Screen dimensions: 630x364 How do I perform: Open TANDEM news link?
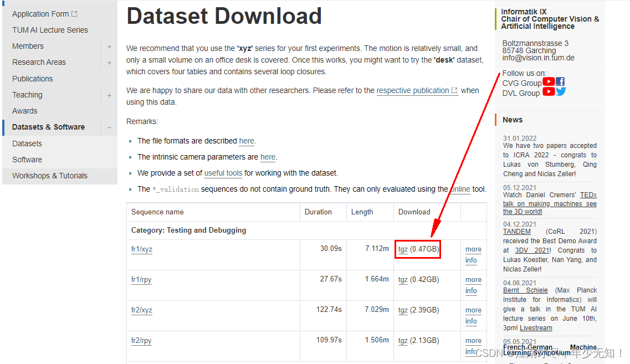click(517, 232)
